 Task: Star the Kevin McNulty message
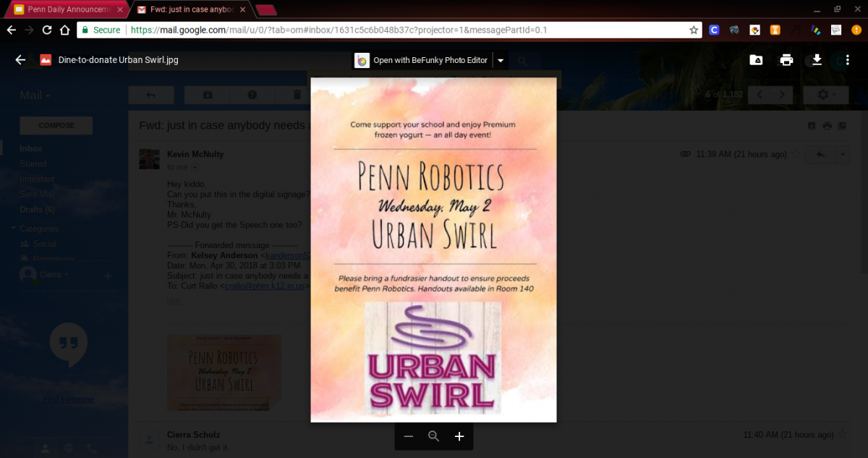coord(796,154)
